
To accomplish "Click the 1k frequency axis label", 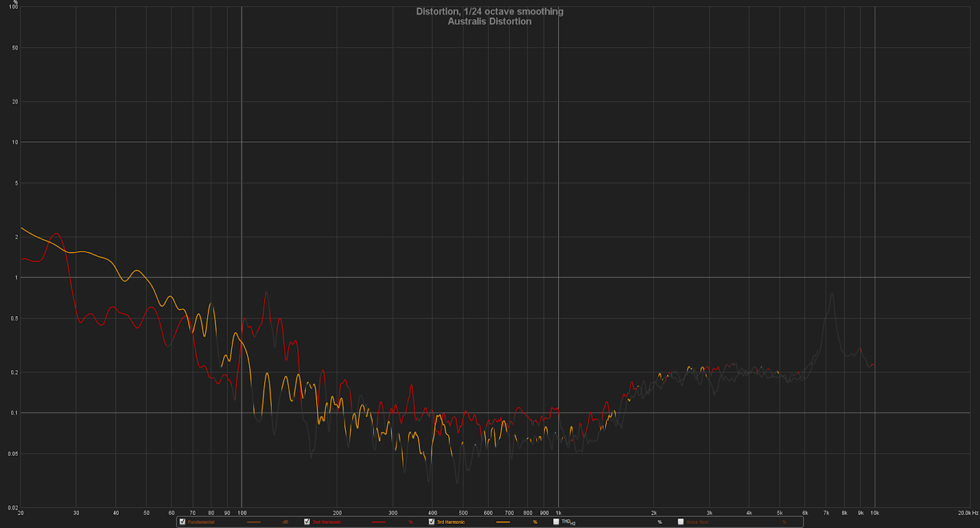I will [559, 513].
